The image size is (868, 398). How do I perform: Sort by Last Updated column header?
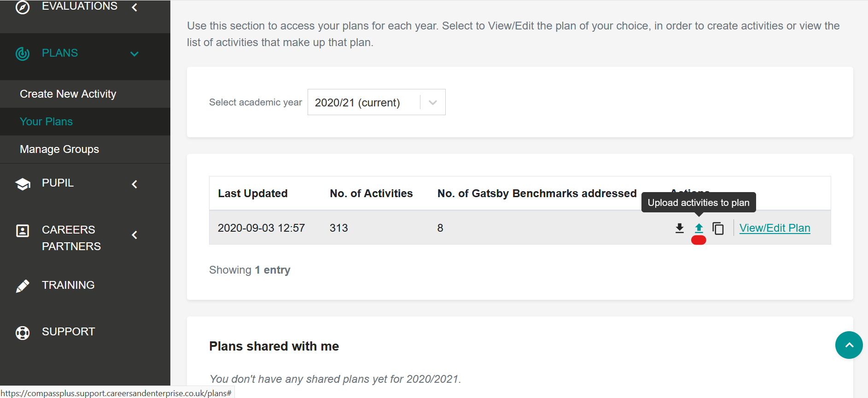coord(253,193)
